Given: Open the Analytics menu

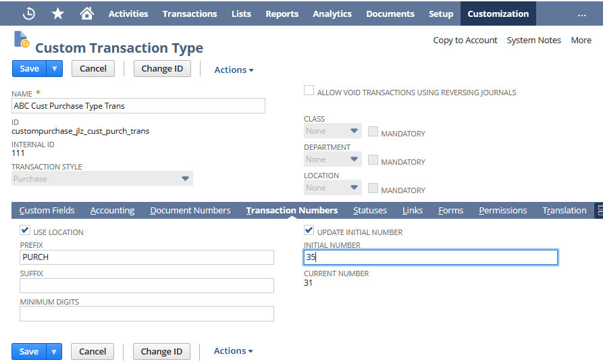Looking at the screenshot, I should [x=332, y=14].
